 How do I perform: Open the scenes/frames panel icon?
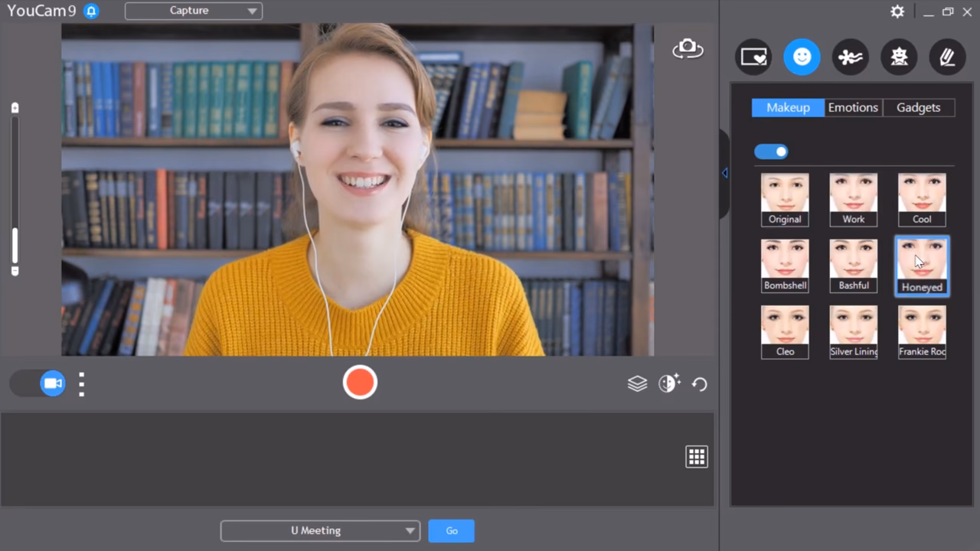[753, 57]
